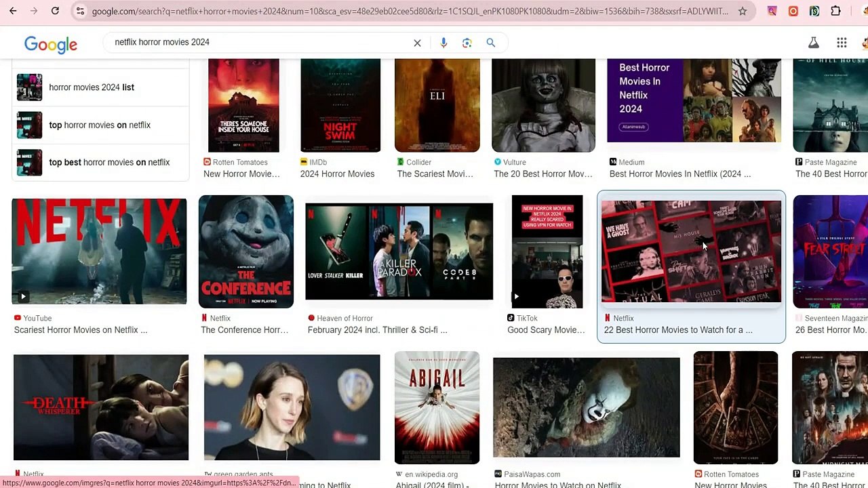
Task: Open the purple 'Best Horror Movies In Netflix 2024' image
Action: (x=694, y=100)
